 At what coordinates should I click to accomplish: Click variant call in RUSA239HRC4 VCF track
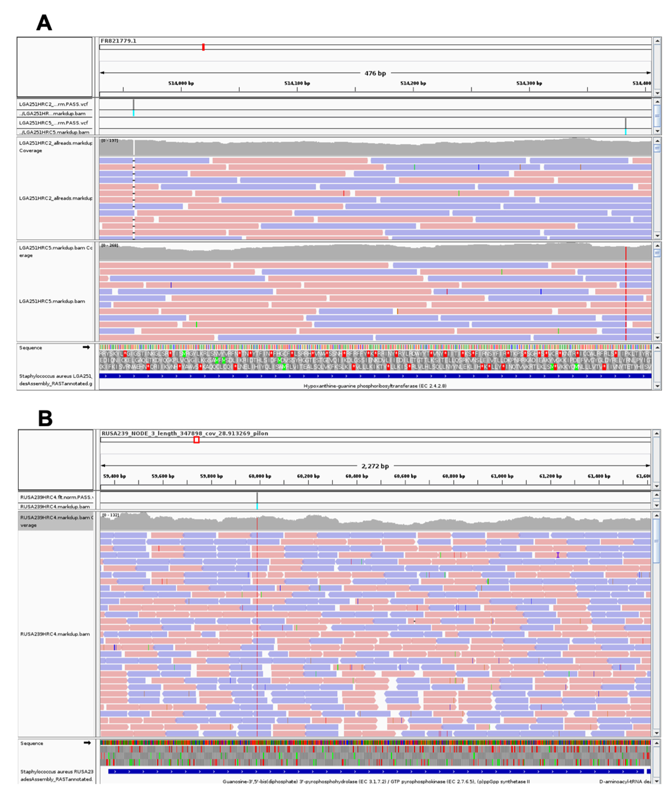point(257,497)
